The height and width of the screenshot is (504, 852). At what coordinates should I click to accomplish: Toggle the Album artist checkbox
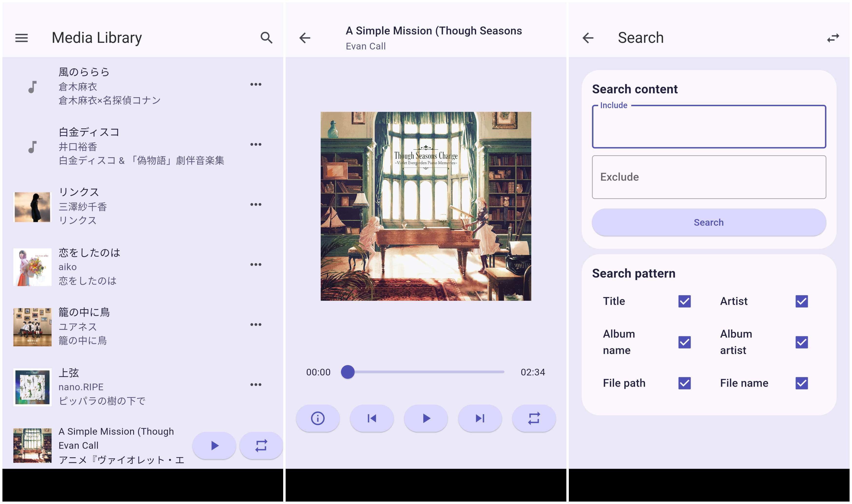pos(801,342)
